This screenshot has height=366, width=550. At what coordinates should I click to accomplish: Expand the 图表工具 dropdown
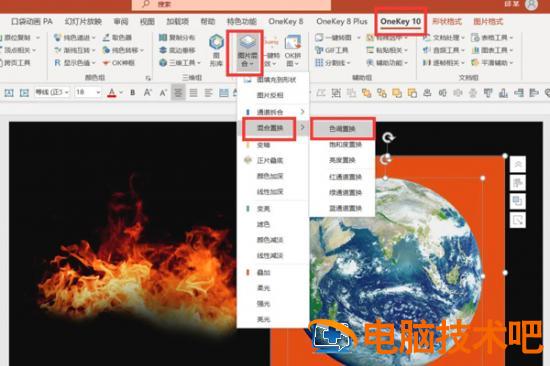[x=511, y=50]
